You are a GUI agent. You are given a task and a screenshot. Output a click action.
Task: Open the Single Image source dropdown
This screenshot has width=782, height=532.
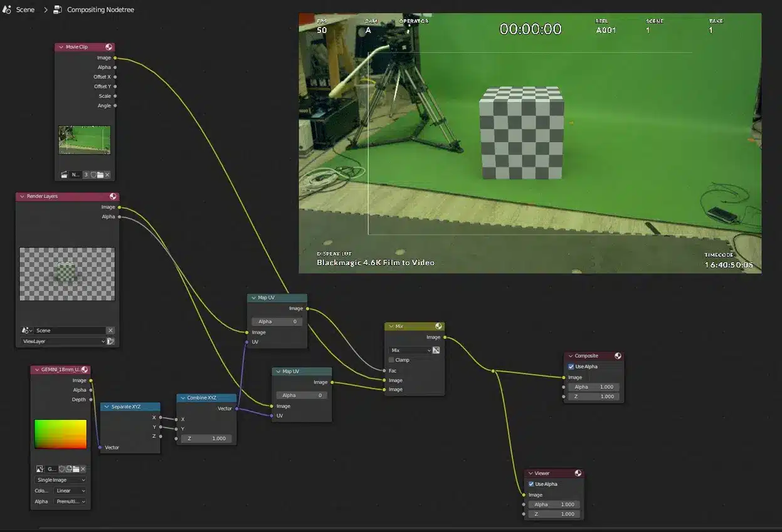point(60,480)
